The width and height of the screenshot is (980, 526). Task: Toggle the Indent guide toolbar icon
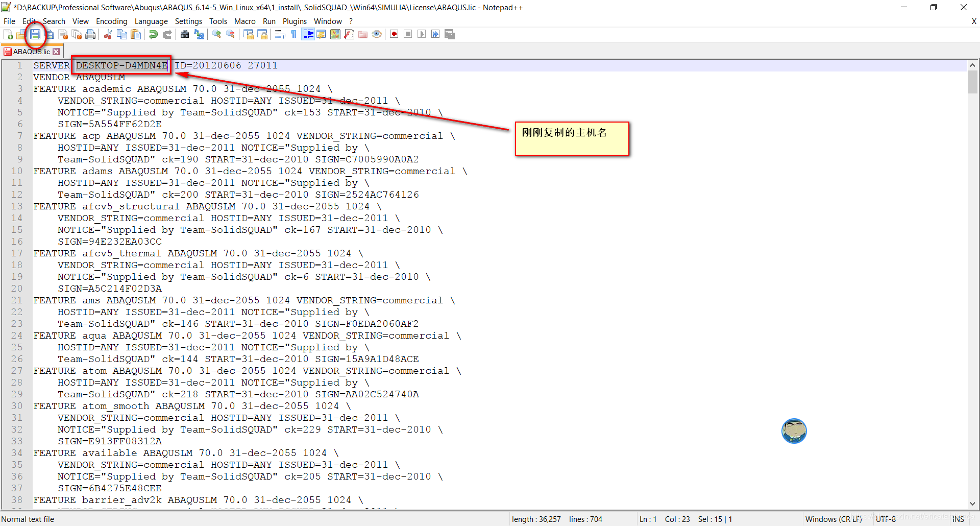308,34
